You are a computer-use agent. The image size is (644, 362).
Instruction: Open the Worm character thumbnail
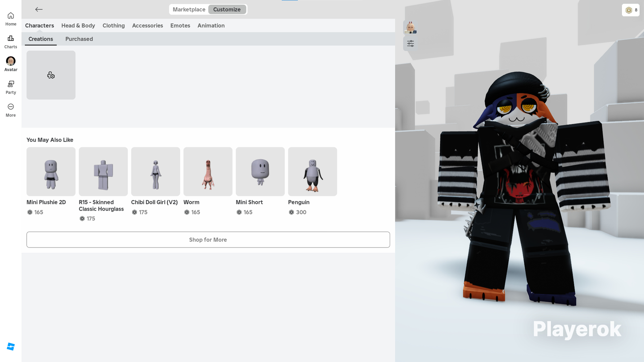(x=208, y=172)
